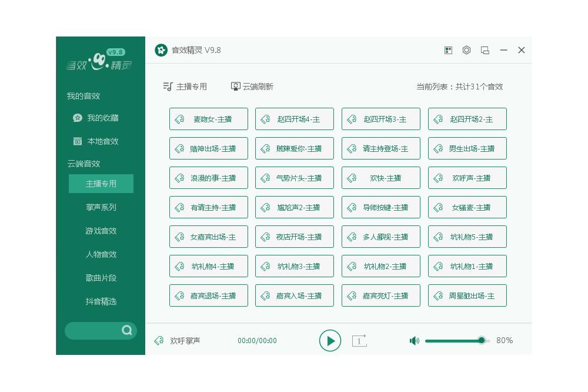This screenshot has height=392, width=588.
Task: Play the 夜店开场-主播 sound button
Action: 295,237
